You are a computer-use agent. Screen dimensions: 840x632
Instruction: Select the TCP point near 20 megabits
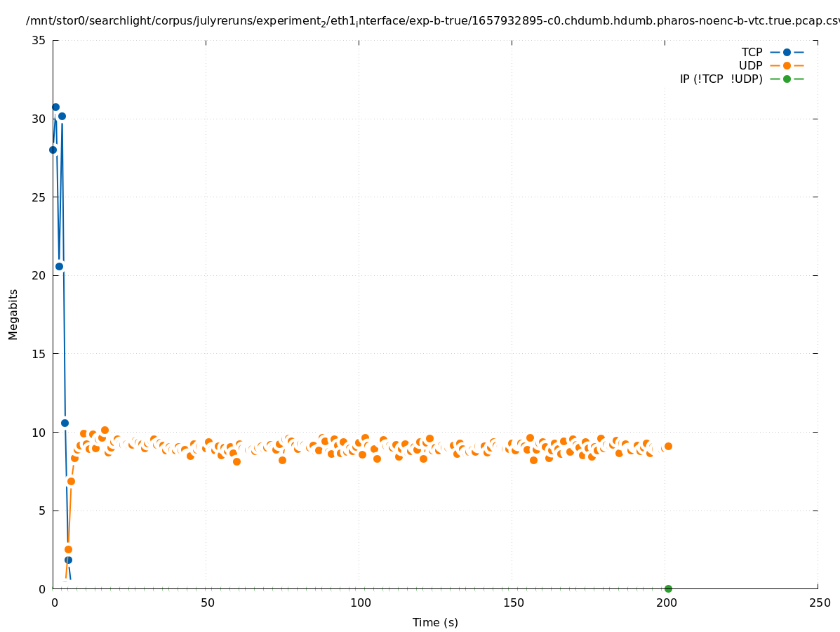(x=59, y=266)
